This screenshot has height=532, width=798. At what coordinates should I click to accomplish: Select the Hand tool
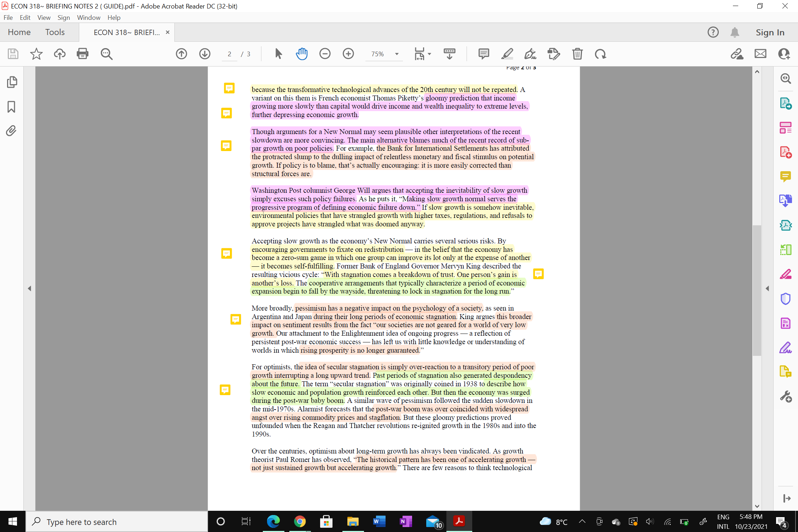(x=301, y=54)
